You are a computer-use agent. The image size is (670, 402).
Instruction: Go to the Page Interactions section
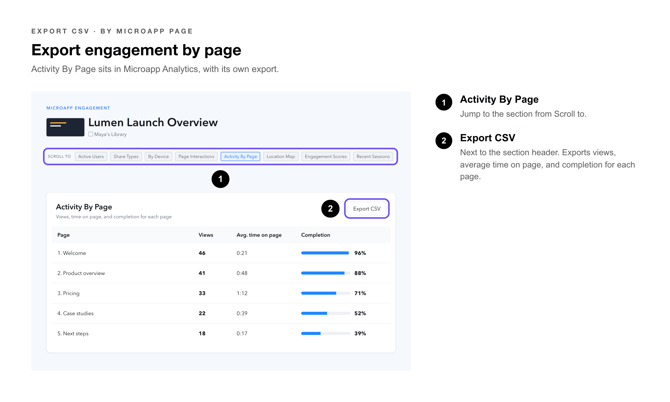click(x=196, y=156)
